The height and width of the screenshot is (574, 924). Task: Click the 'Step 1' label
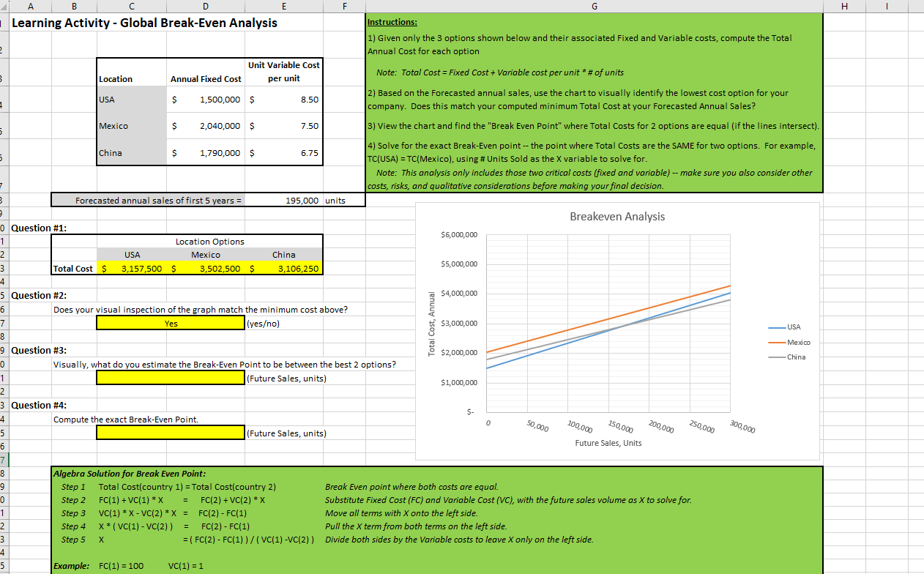pyautogui.click(x=74, y=487)
